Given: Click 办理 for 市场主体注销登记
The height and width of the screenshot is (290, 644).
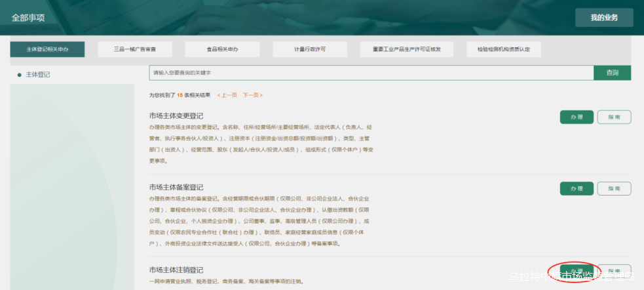Looking at the screenshot, I should click(x=577, y=271).
